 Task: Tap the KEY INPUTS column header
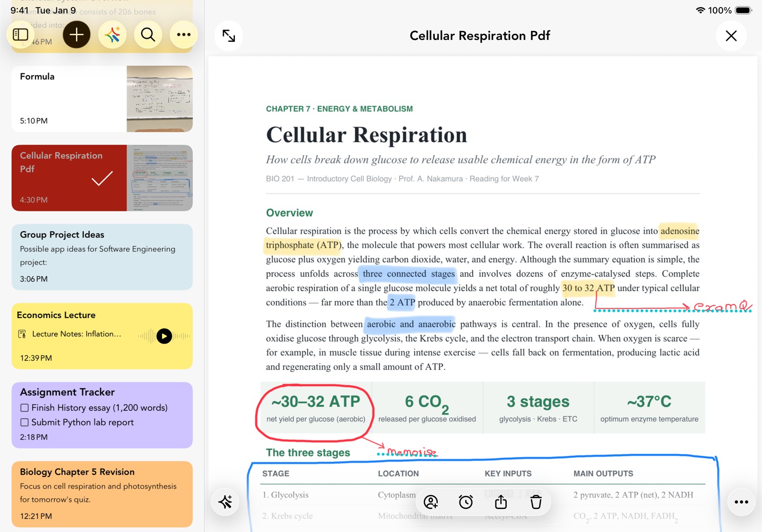click(x=508, y=473)
